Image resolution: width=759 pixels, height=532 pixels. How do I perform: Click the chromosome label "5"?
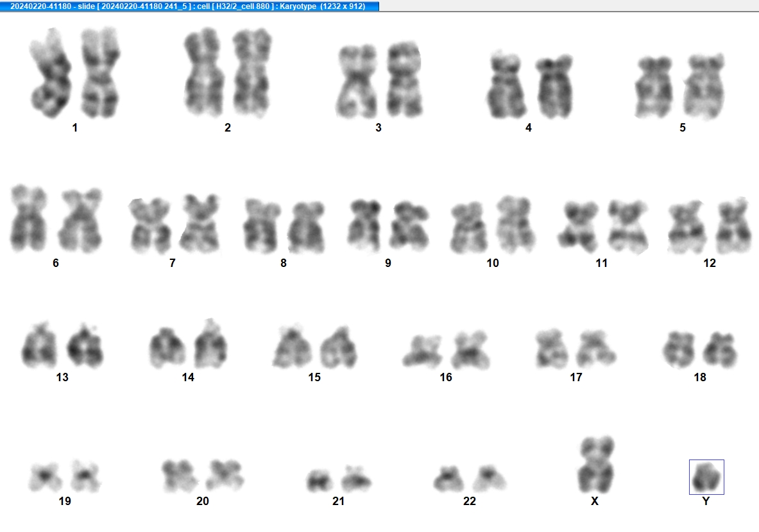(x=683, y=128)
